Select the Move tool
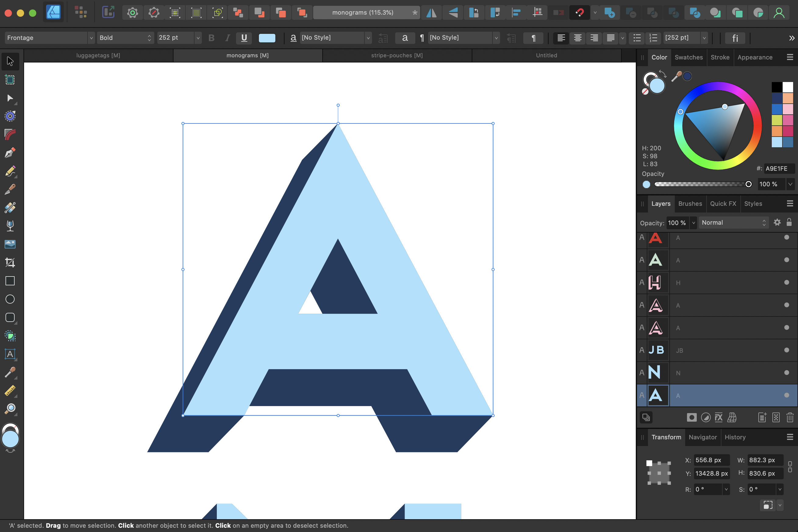This screenshot has width=798, height=532. 10,61
